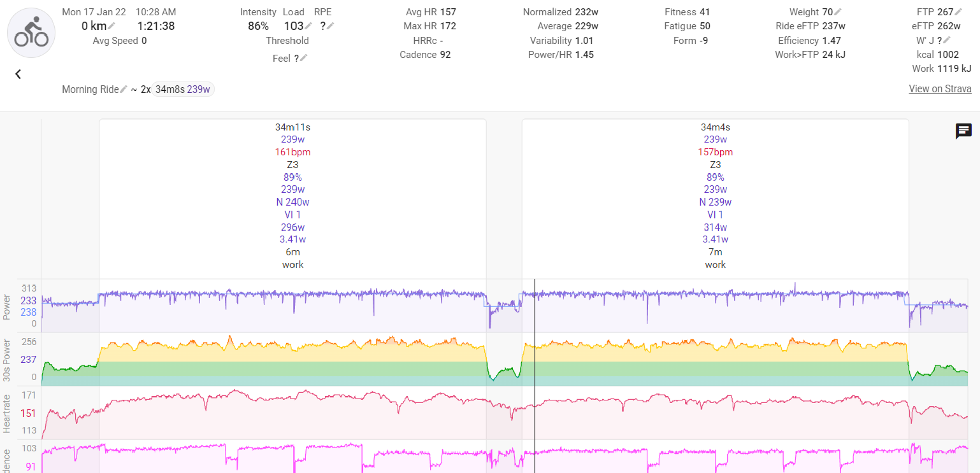The height and width of the screenshot is (473, 980).
Task: Select the second work interval 34m4s box
Action: coord(715,195)
